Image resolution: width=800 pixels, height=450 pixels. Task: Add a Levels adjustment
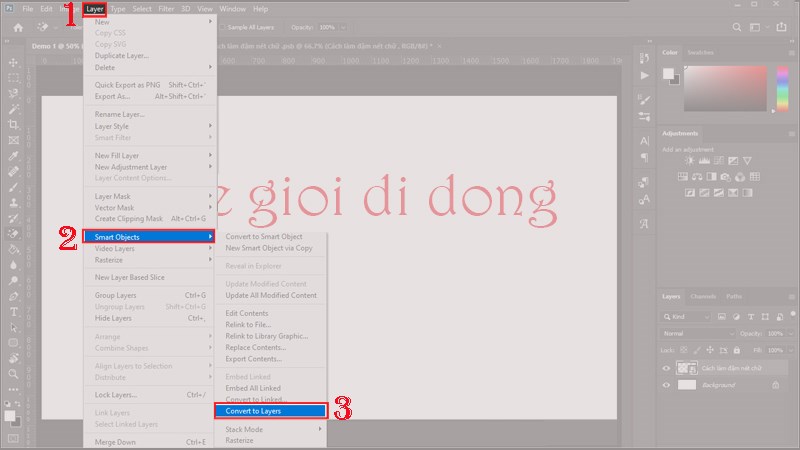[x=704, y=161]
